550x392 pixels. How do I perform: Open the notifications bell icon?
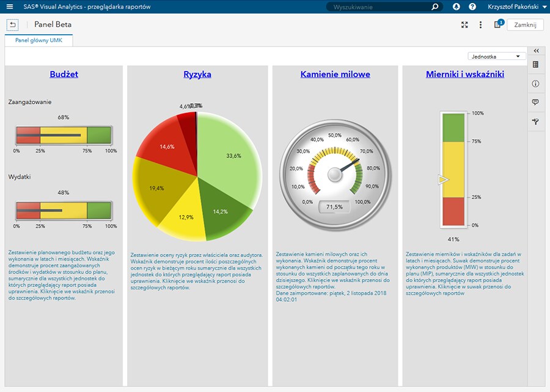(x=456, y=7)
